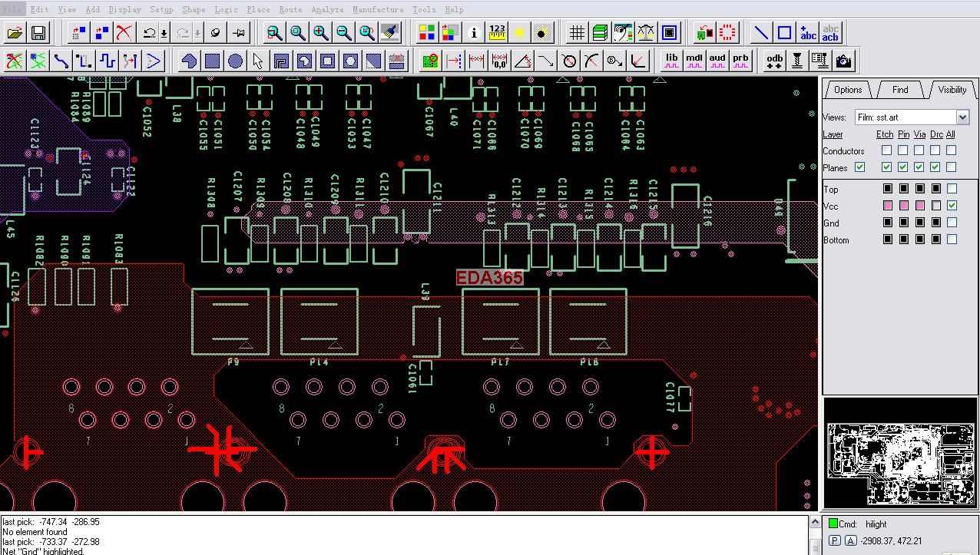Click the P button in status bar
This screenshot has width=980, height=555.
click(x=835, y=540)
